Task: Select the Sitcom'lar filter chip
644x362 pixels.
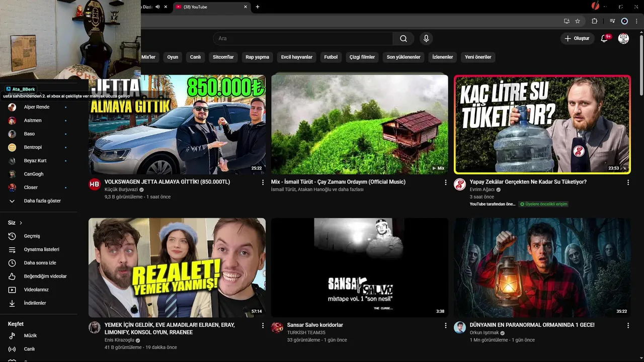Action: point(223,57)
